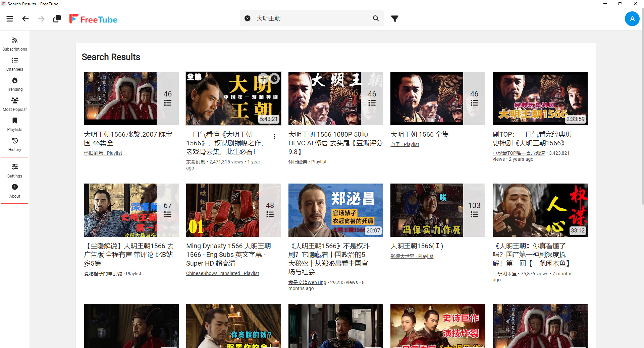
Task: Open the ChineseShowsTranslated playlist link
Action: 222,273
